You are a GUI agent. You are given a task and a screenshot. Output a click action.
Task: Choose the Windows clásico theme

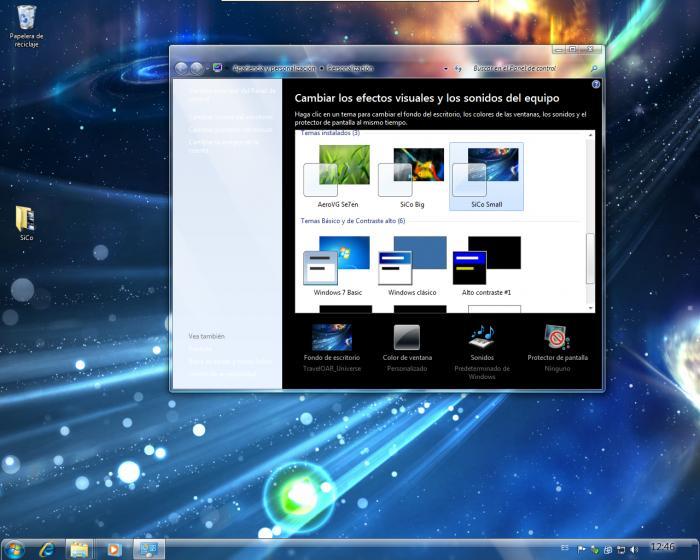pyautogui.click(x=412, y=266)
